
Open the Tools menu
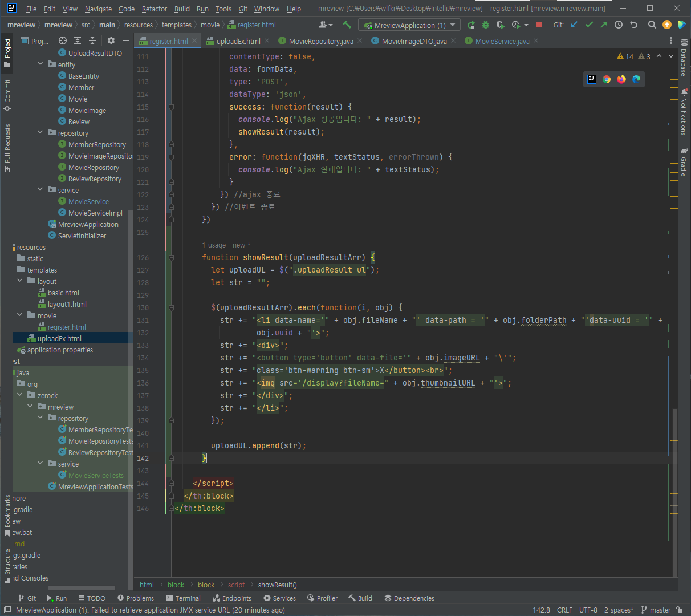[x=223, y=9]
